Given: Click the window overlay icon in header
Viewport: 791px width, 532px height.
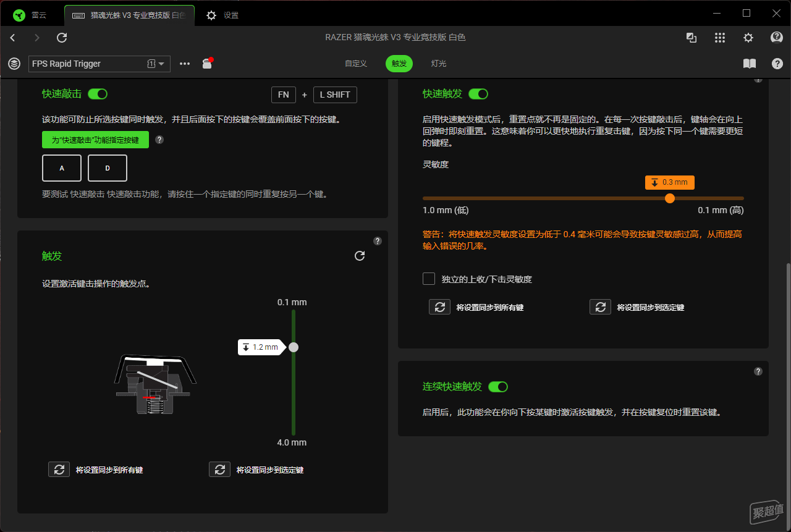Looking at the screenshot, I should 692,38.
